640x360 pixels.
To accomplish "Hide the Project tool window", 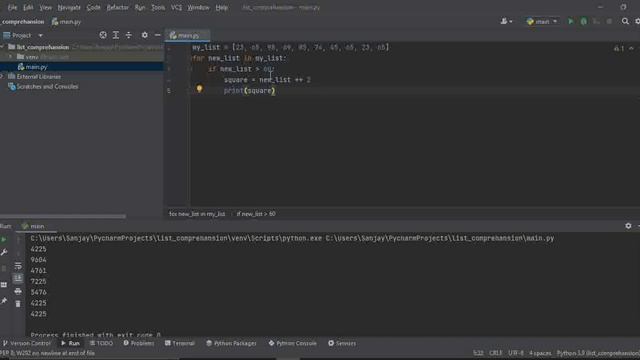I will 158,35.
